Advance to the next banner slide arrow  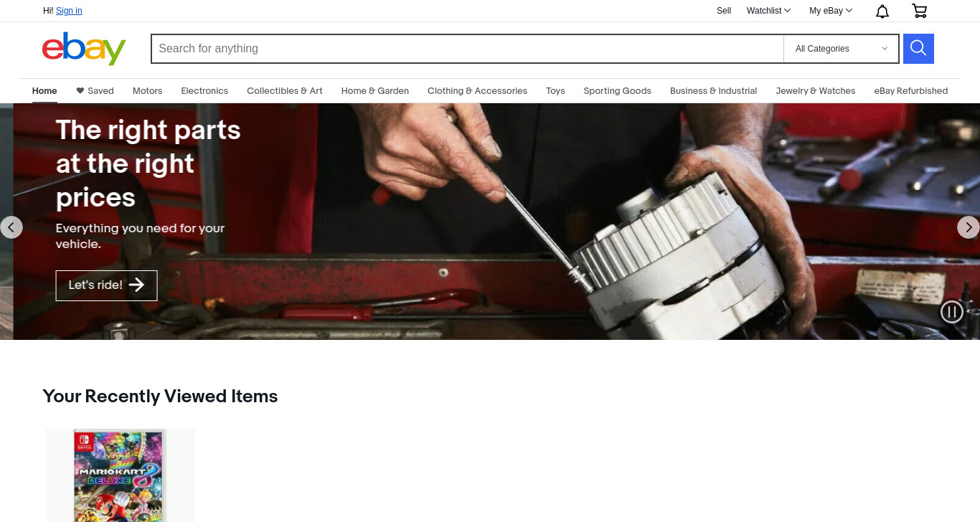969,227
